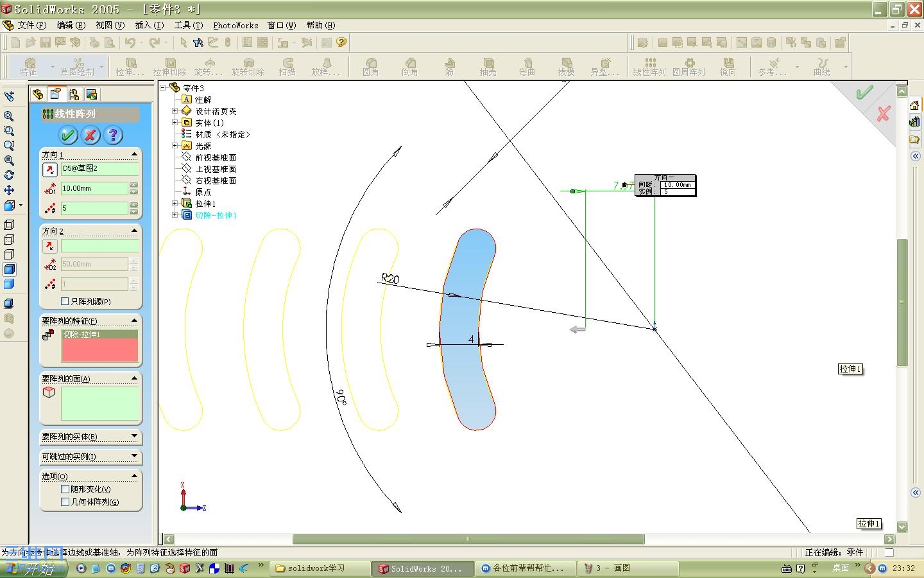Open the 文件 (File) menu

[31, 25]
